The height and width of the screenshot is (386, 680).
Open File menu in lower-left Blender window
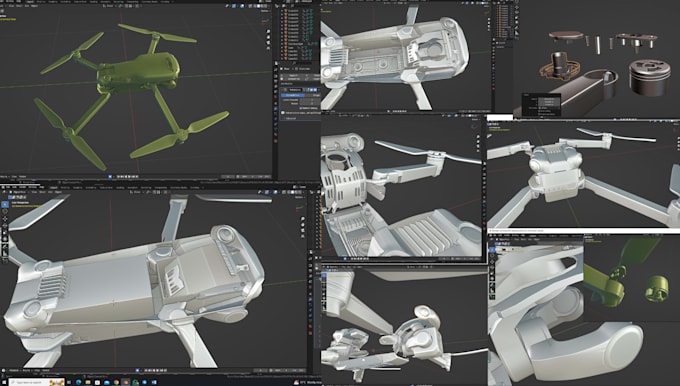click(x=8, y=187)
